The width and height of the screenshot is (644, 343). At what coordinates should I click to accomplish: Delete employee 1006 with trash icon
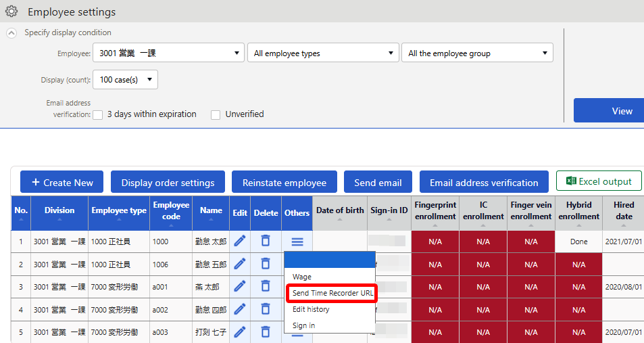[266, 264]
